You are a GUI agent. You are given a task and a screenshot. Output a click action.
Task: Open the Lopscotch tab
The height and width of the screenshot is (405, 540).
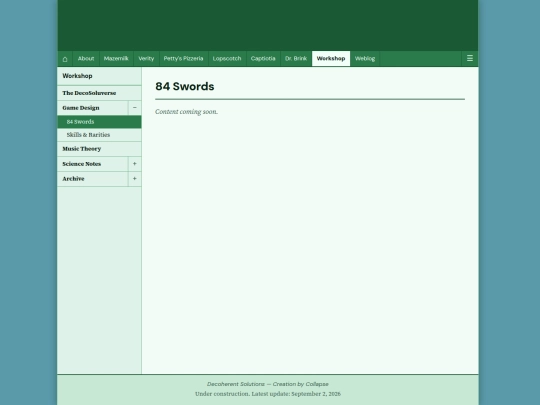pyautogui.click(x=227, y=59)
